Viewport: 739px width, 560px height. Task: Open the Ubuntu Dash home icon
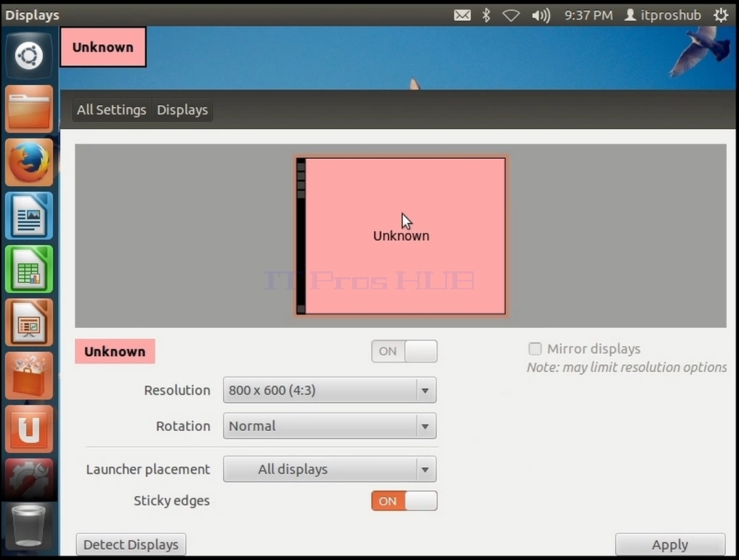(29, 56)
